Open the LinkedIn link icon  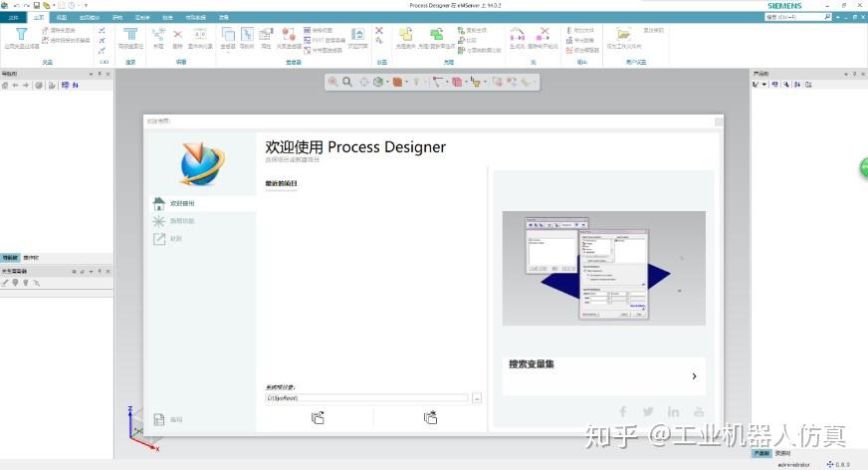[x=673, y=411]
